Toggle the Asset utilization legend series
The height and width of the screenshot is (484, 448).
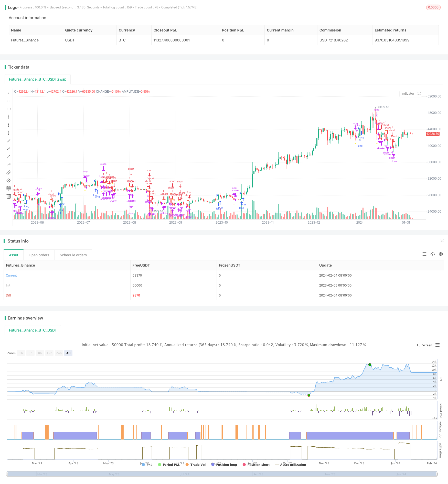(x=291, y=465)
